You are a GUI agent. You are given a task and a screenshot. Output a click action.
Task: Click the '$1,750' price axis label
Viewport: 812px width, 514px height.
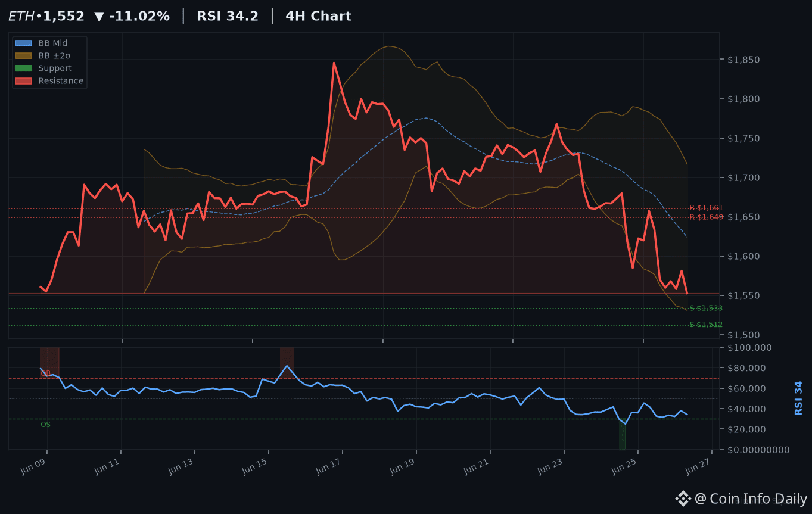click(x=743, y=138)
